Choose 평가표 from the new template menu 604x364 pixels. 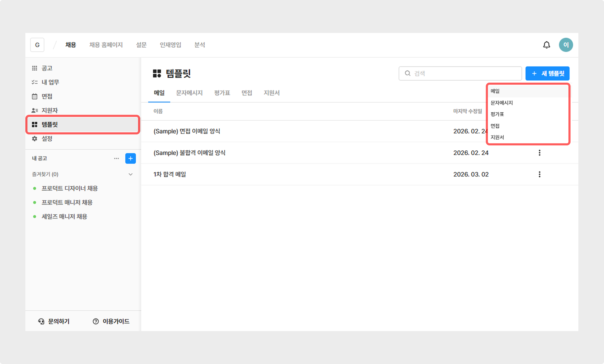click(x=528, y=114)
